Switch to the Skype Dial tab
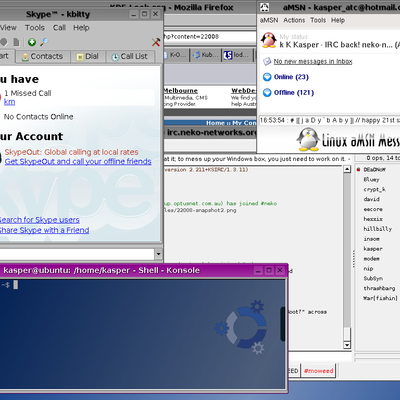 [x=88, y=56]
